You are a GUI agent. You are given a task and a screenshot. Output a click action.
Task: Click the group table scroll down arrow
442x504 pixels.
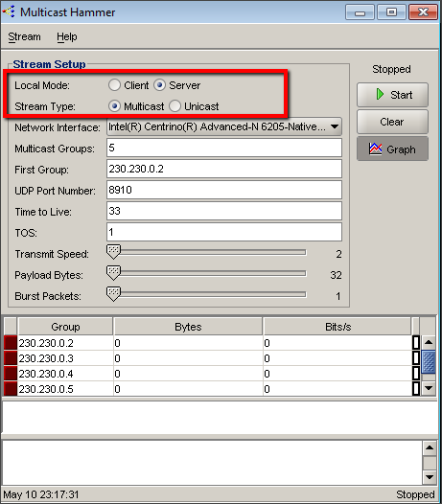[429, 388]
